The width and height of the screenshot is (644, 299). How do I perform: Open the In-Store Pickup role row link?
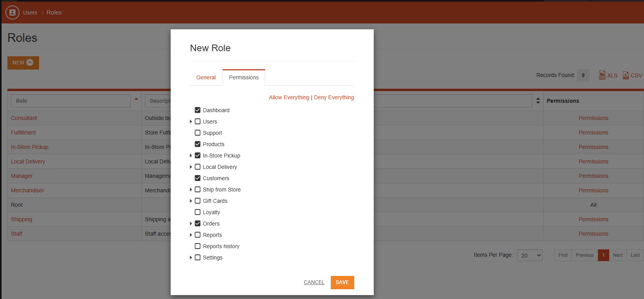[30, 147]
